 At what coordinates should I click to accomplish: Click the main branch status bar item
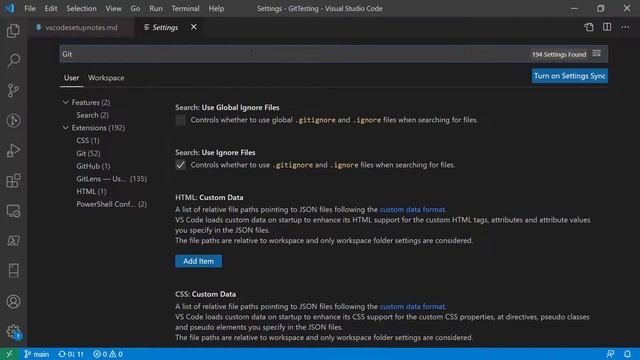[x=36, y=354]
